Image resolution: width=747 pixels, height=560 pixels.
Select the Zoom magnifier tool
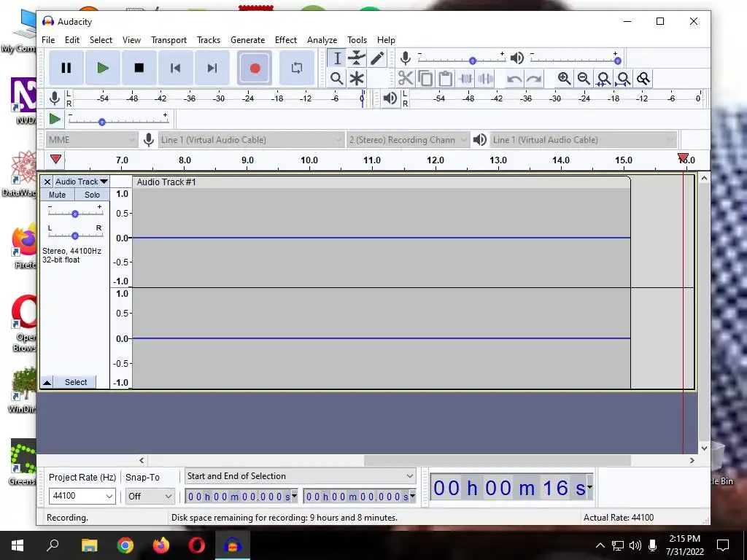[337, 79]
